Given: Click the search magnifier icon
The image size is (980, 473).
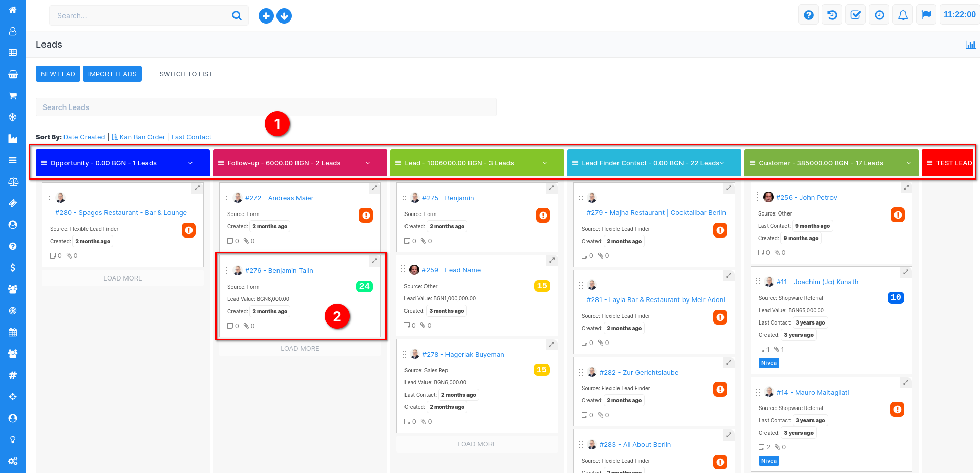Looking at the screenshot, I should tap(237, 16).
